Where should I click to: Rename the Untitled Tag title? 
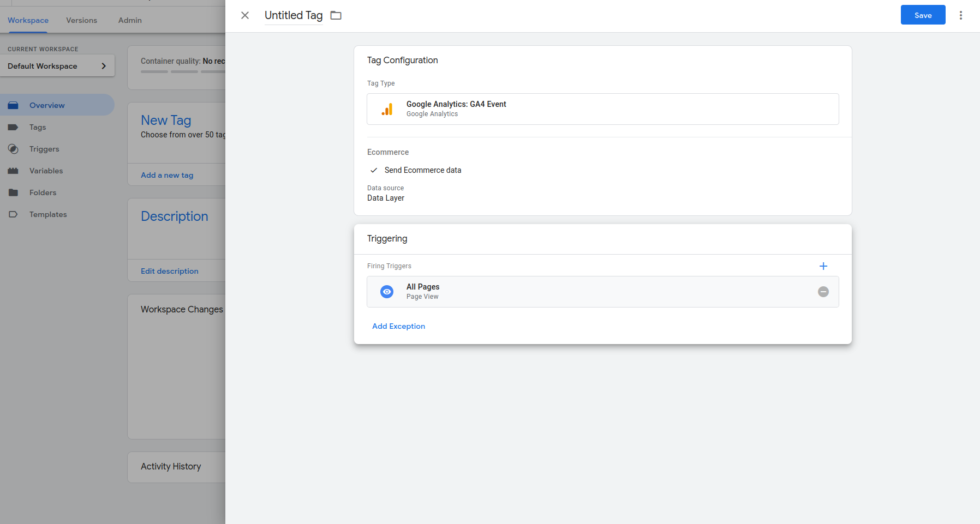tap(294, 15)
